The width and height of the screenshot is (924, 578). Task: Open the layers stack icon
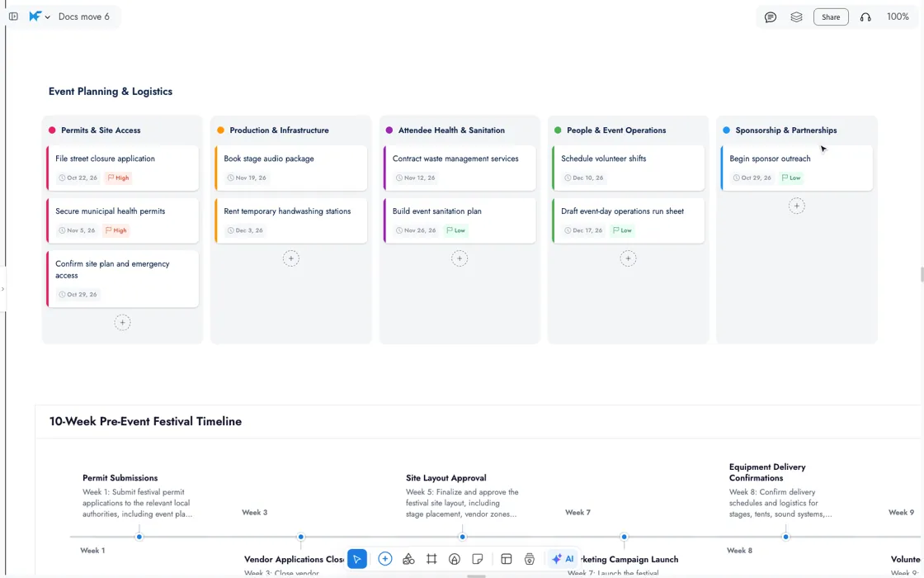[796, 17]
